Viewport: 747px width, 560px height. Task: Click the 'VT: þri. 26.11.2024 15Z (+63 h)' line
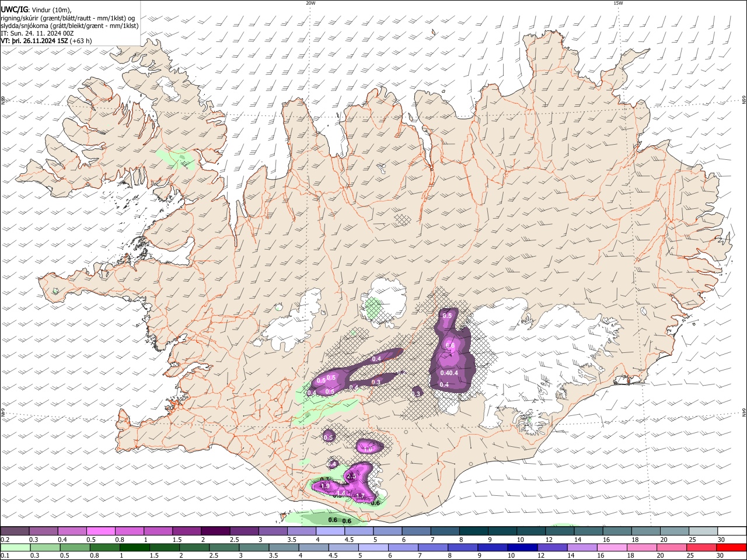[x=47, y=41]
